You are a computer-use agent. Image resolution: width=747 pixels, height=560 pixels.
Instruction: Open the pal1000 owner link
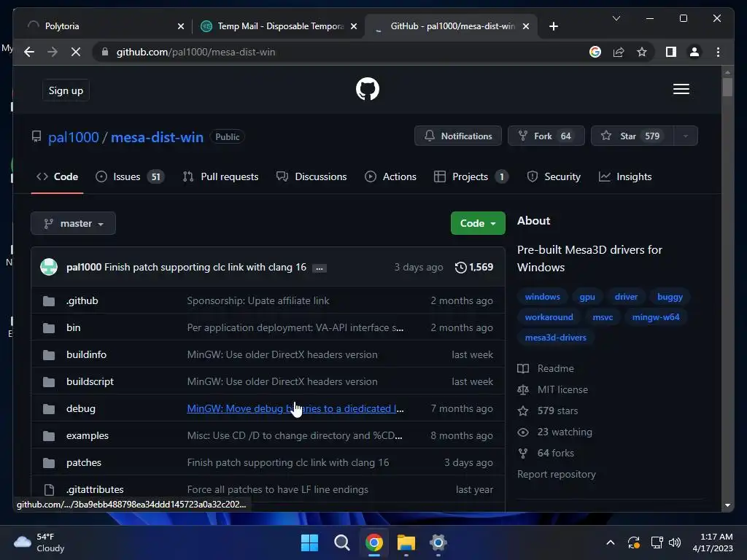(x=74, y=137)
